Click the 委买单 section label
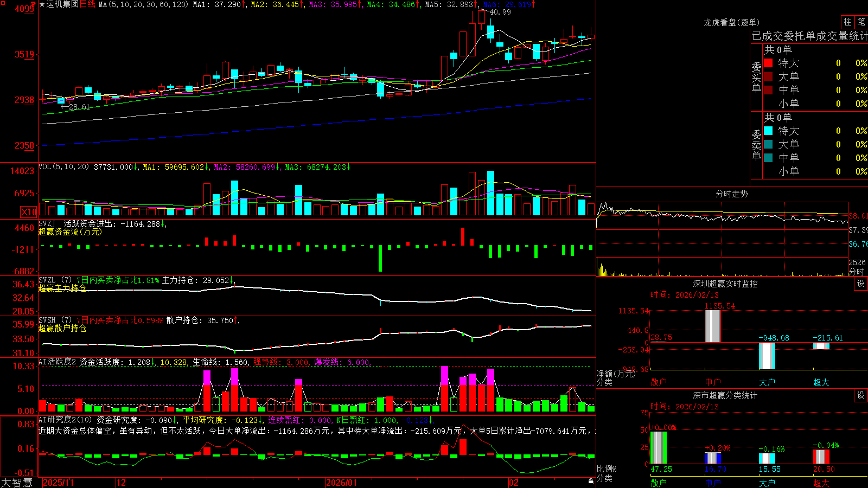 pos(756,76)
